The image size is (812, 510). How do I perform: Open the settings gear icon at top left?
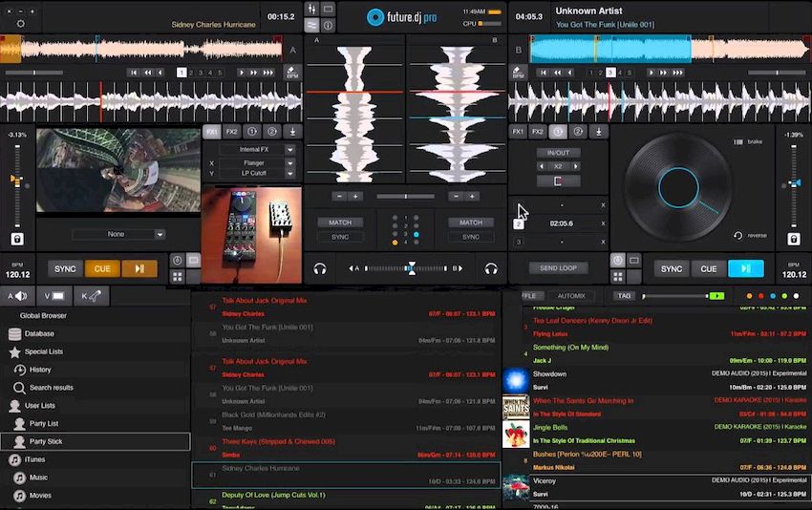tap(21, 23)
